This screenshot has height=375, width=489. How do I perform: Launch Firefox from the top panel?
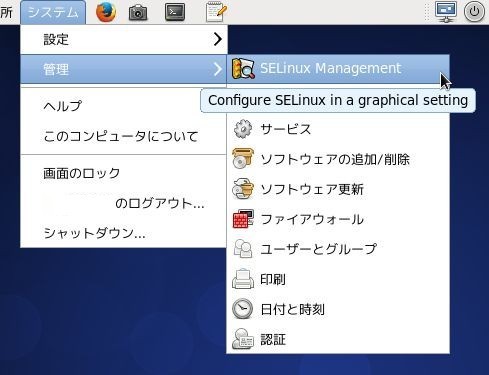pyautogui.click(x=106, y=12)
